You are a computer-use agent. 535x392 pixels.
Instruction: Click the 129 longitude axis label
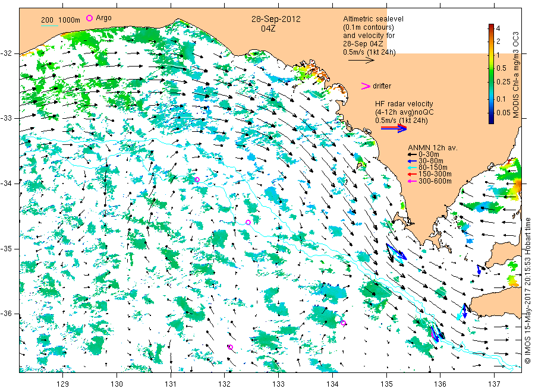point(63,384)
